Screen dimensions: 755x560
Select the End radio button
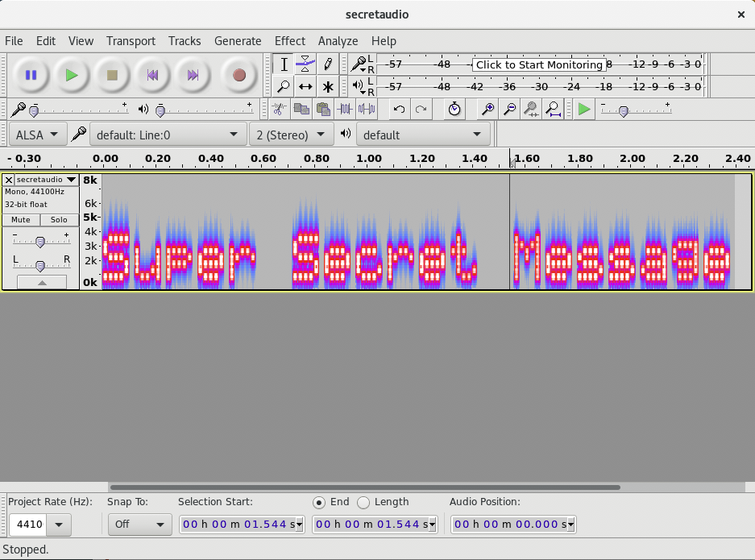[x=319, y=503]
